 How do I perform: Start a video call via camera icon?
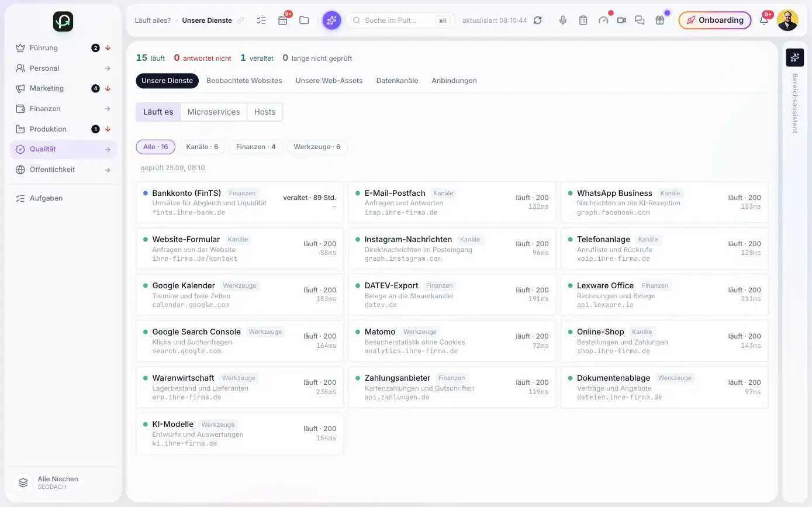[621, 20]
